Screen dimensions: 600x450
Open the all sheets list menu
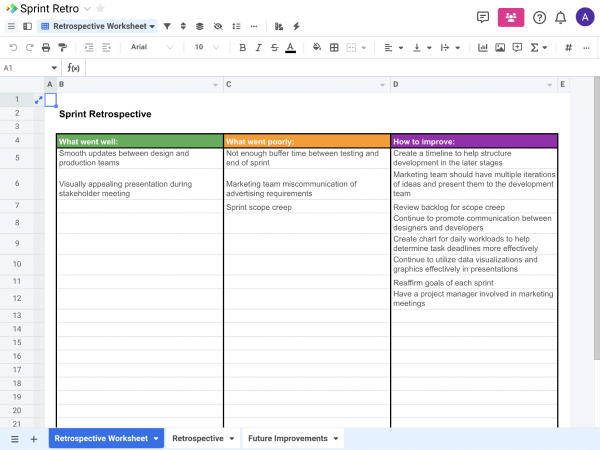pyautogui.click(x=15, y=439)
